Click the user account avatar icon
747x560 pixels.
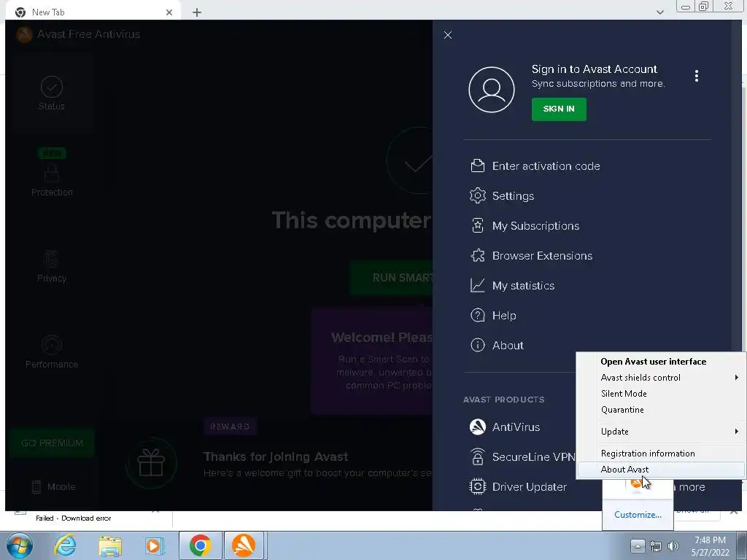coord(491,90)
